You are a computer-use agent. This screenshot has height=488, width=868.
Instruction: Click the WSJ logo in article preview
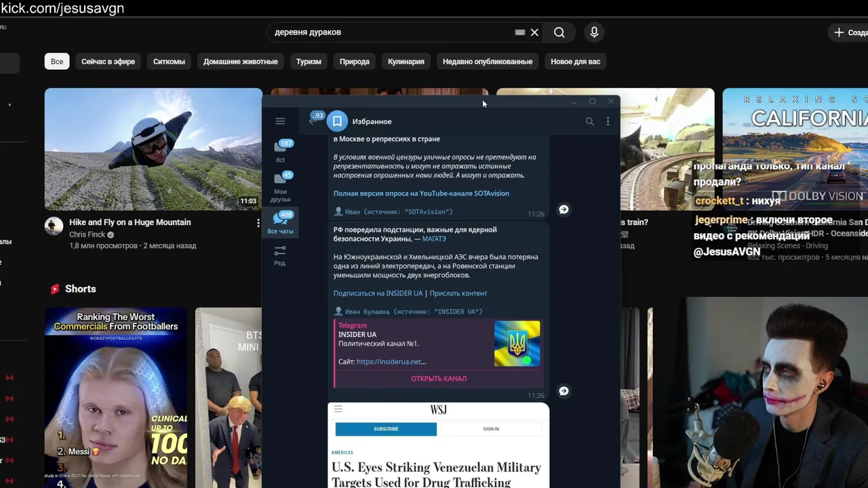(x=439, y=410)
